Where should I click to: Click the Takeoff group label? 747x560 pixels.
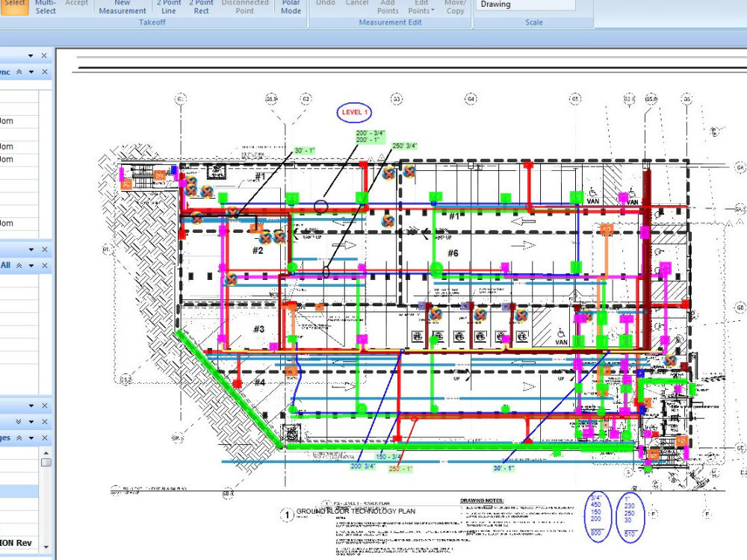152,22
